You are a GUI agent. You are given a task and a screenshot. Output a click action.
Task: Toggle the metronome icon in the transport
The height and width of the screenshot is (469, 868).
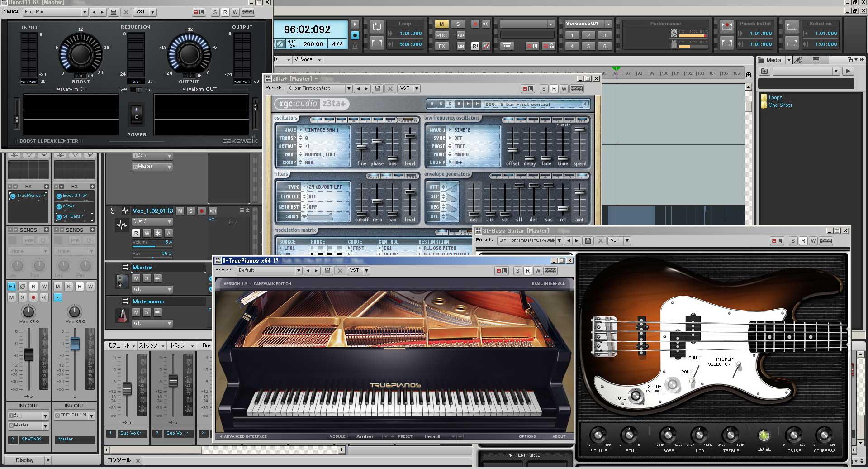355,45
